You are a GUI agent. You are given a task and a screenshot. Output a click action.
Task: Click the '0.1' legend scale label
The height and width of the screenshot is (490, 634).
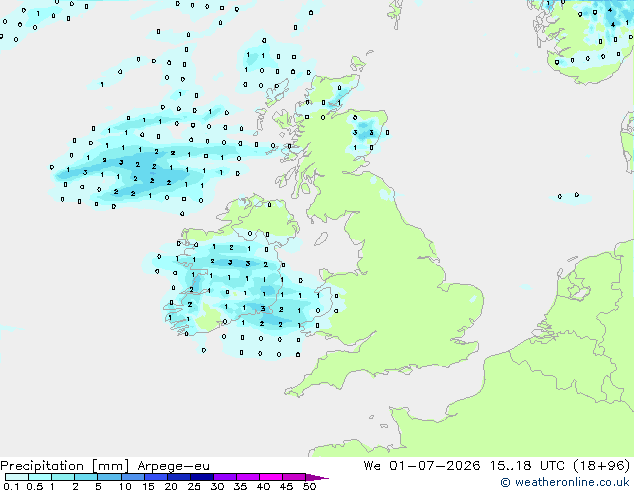pyautogui.click(x=11, y=486)
